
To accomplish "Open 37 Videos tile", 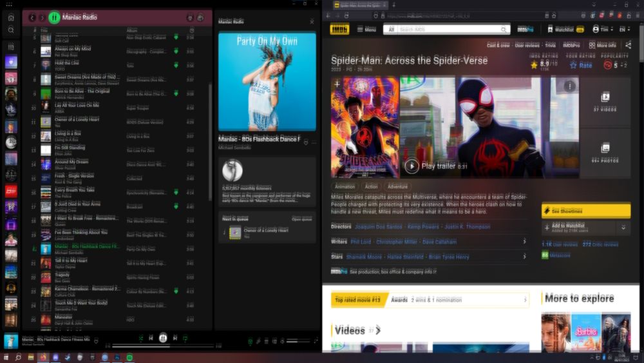I will pos(605,102).
